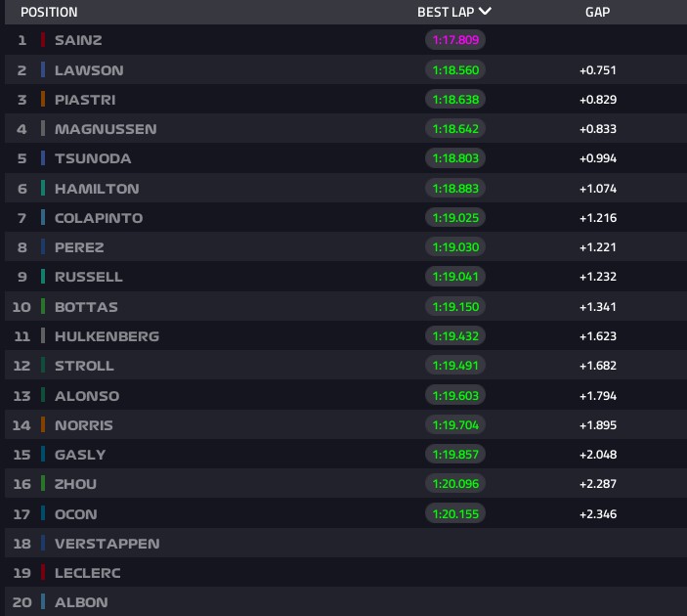Select the GAP column header
This screenshot has width=687, height=616.
pyautogui.click(x=598, y=12)
